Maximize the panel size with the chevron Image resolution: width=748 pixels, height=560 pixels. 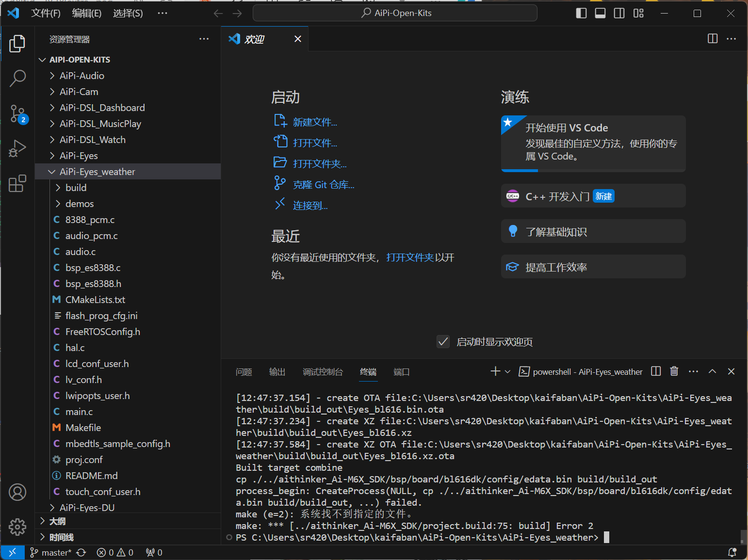click(x=712, y=371)
